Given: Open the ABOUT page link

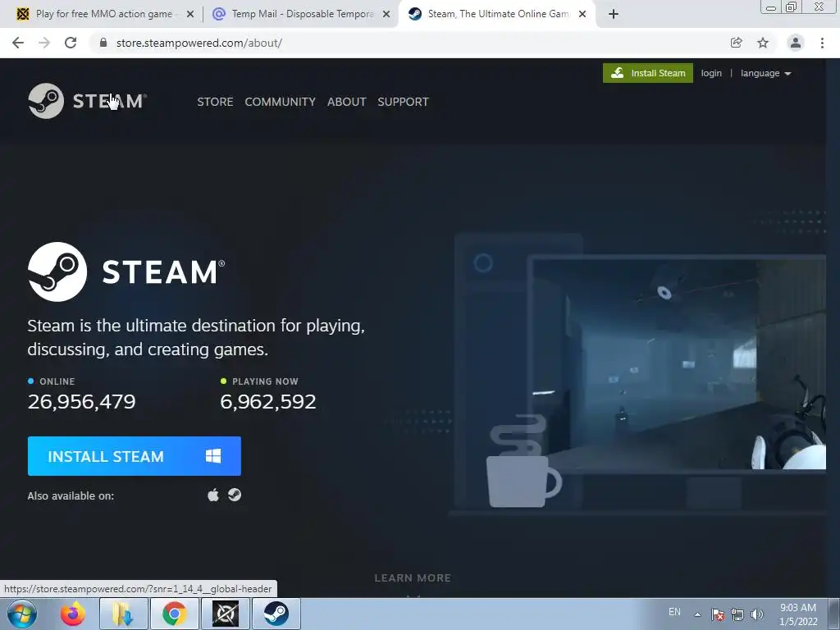Looking at the screenshot, I should click(x=347, y=102).
